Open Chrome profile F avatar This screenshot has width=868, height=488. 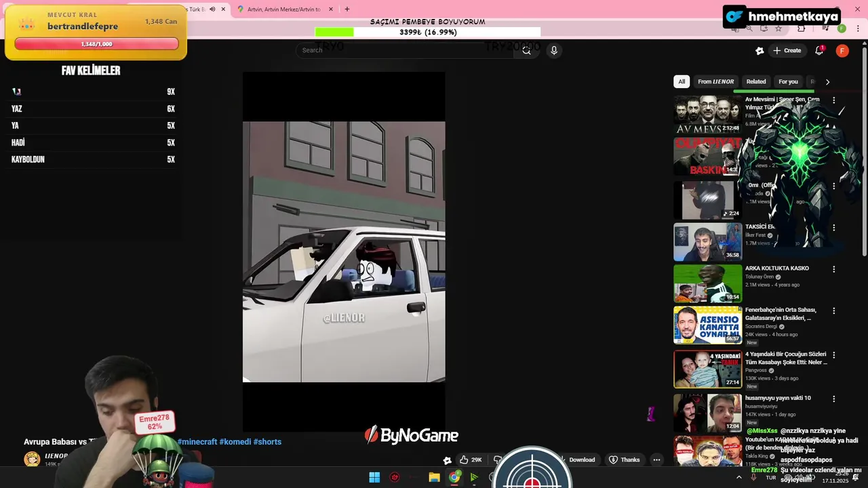pyautogui.click(x=842, y=28)
